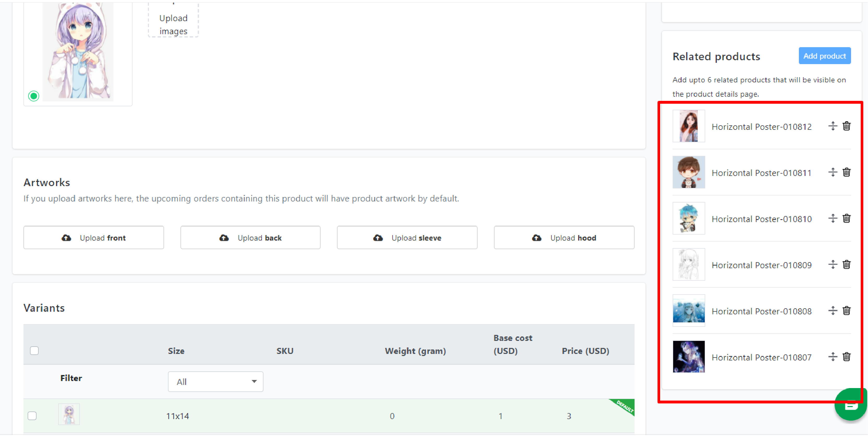This screenshot has height=442, width=868.
Task: Click the Upload images dashed box
Action: pyautogui.click(x=173, y=20)
